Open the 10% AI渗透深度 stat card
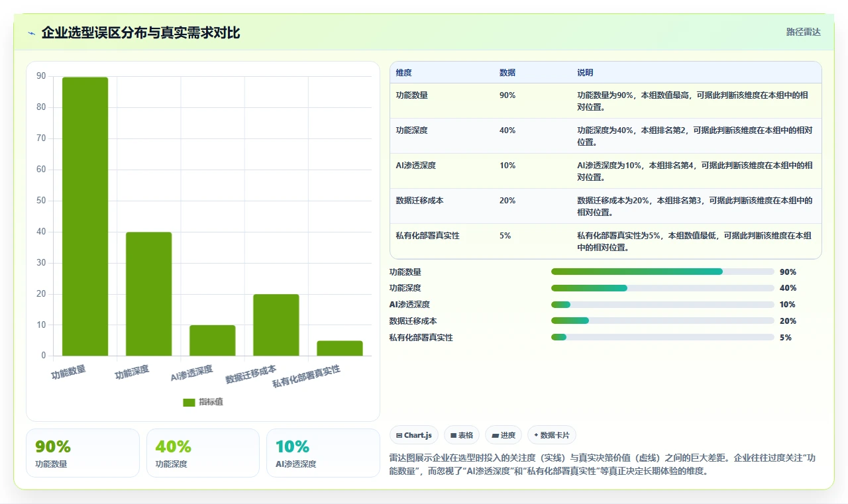 pos(323,453)
